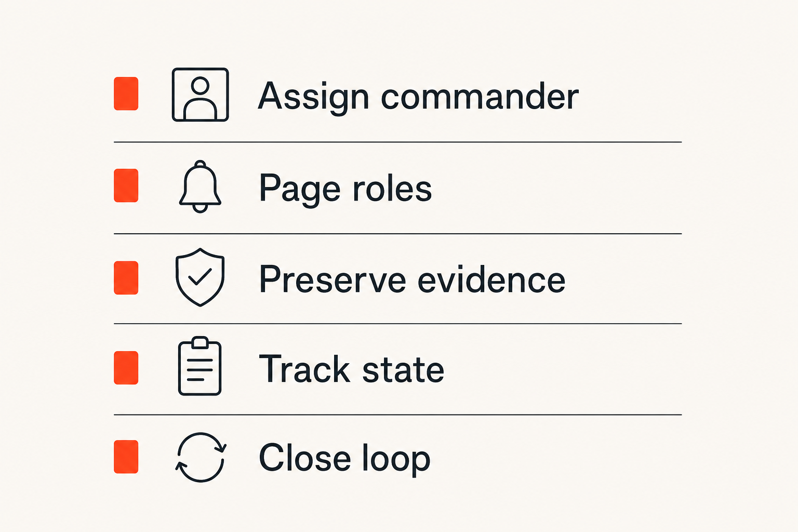This screenshot has width=798, height=532.
Task: Open the Page roles item
Action: pos(345,189)
